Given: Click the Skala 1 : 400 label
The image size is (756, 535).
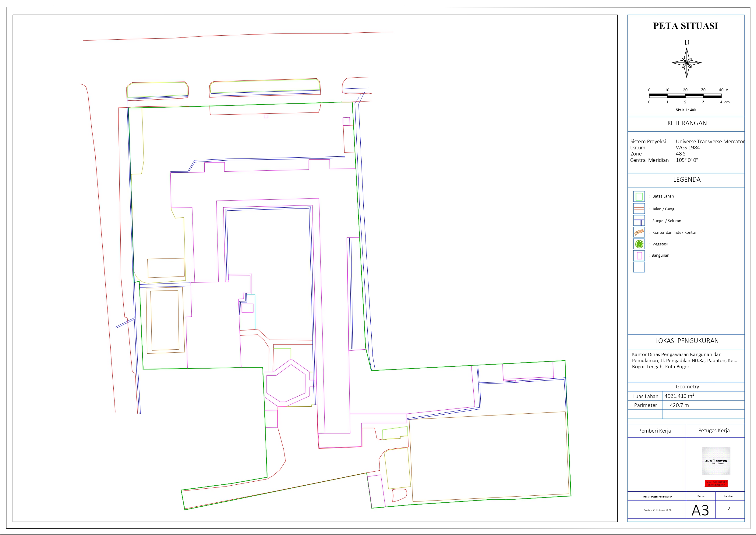Looking at the screenshot, I should 686,110.
